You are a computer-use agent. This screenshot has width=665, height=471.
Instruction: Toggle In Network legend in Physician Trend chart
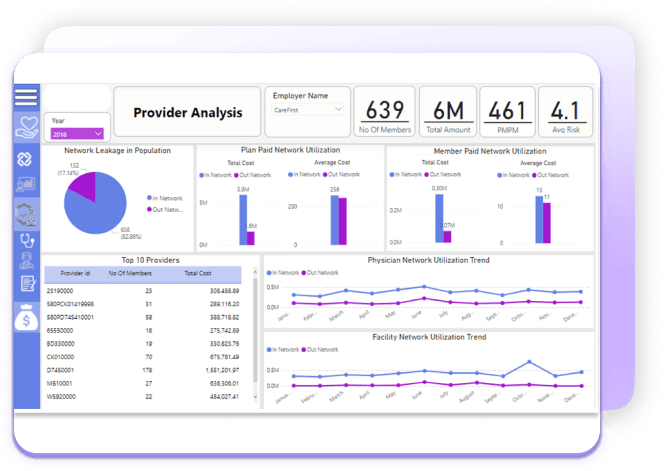click(283, 273)
